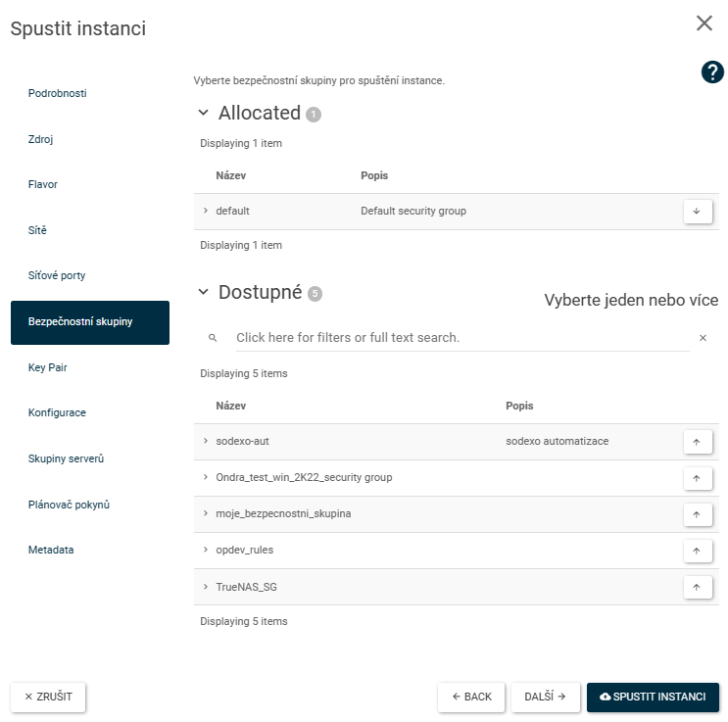Allocate TrueNAS_SG group via up arrow
This screenshot has height=722, width=728.
[698, 587]
